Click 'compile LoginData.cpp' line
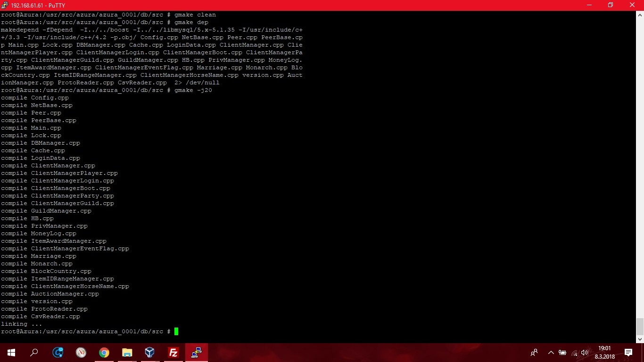This screenshot has width=644, height=362. pyautogui.click(x=41, y=158)
